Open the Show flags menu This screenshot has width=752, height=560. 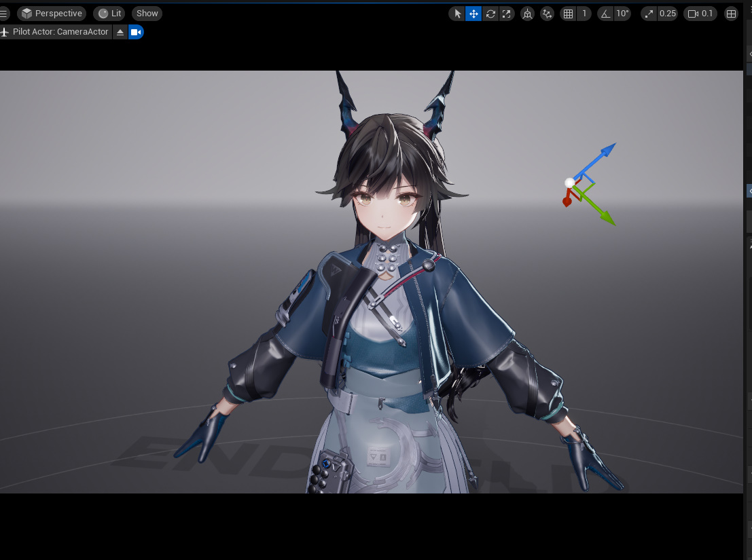(x=147, y=14)
